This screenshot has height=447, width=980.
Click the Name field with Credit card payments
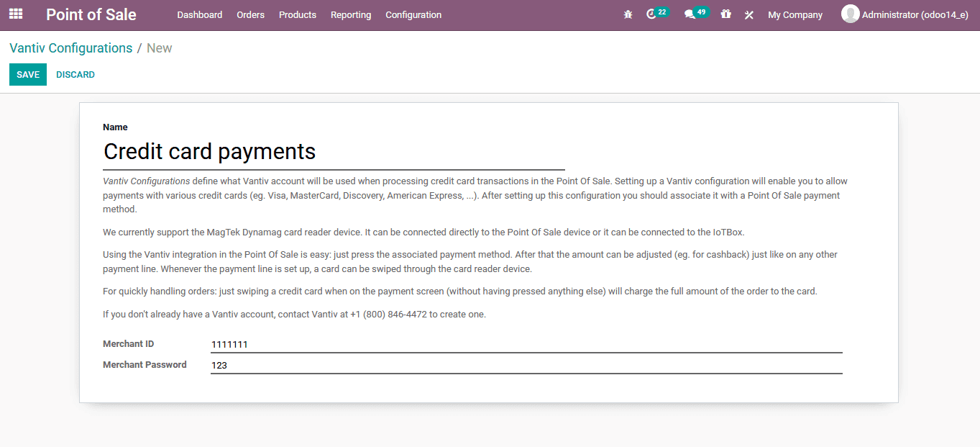point(334,152)
